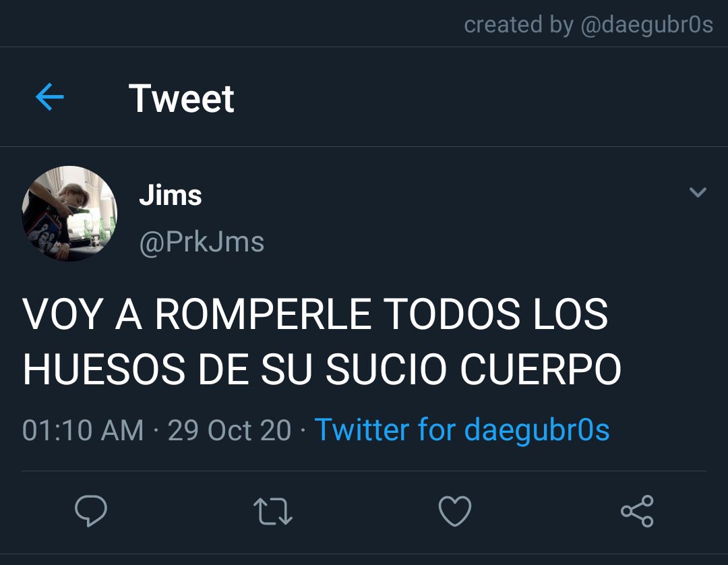
Task: Click the created by @daegubr0s watermark
Action: click(x=588, y=24)
